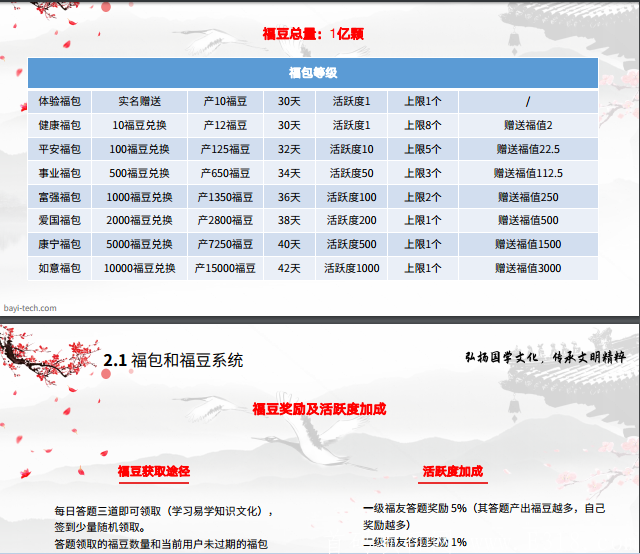Viewport: 640px width, 554px height.
Task: Click the '产2800福豆' cell
Action: (225, 220)
